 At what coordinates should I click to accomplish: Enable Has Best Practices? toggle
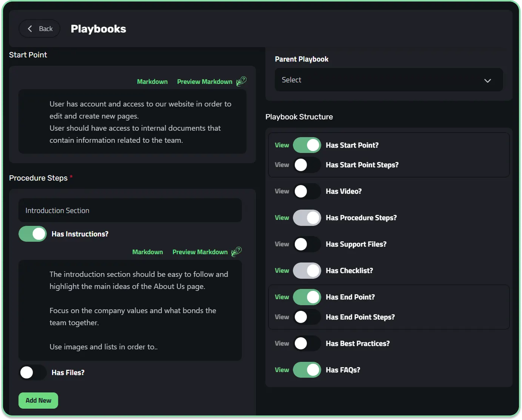click(307, 343)
